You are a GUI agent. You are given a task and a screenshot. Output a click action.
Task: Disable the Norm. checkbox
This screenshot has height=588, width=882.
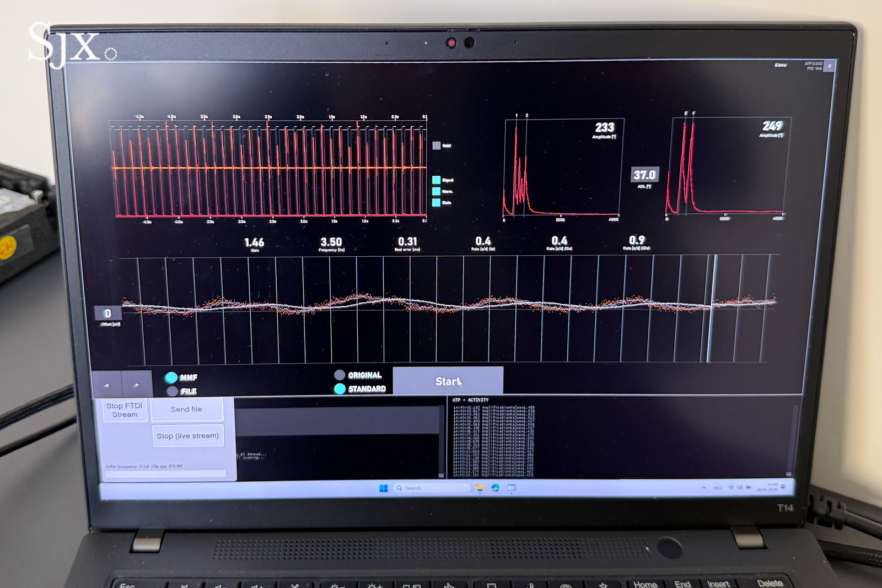436,191
